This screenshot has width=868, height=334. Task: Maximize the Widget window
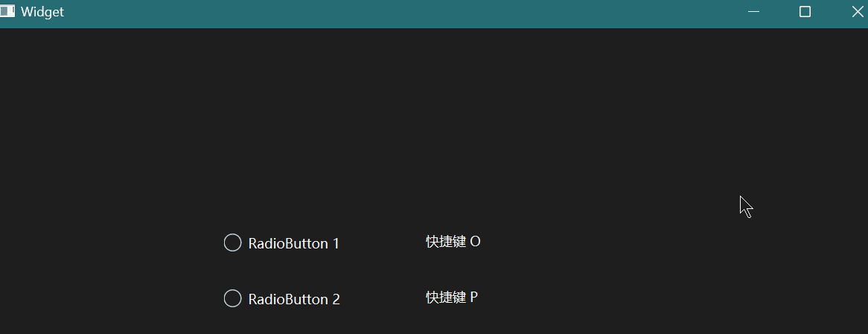coord(805,12)
